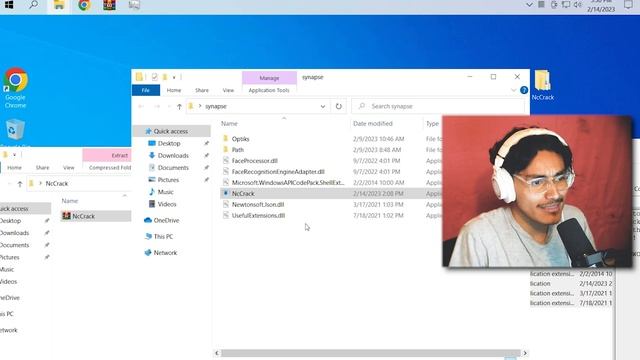The width and height of the screenshot is (640, 360).
Task: Open Share ribbon tab in synapse window
Action: click(202, 90)
